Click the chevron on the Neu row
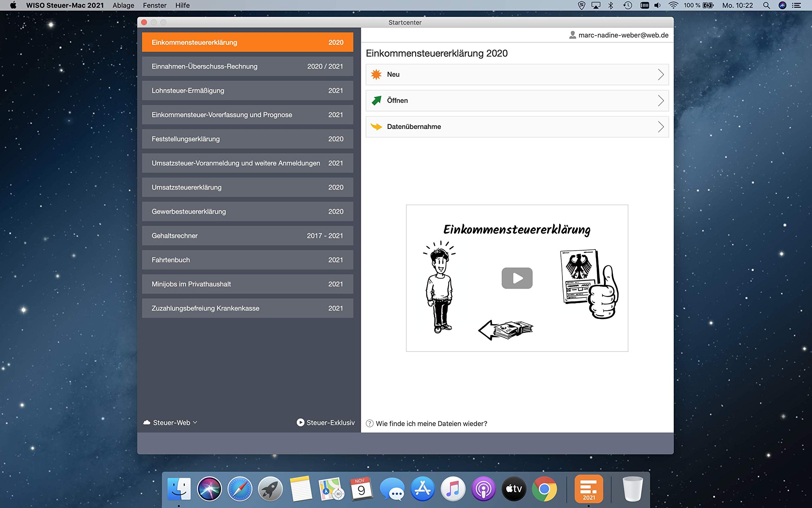 pyautogui.click(x=661, y=75)
